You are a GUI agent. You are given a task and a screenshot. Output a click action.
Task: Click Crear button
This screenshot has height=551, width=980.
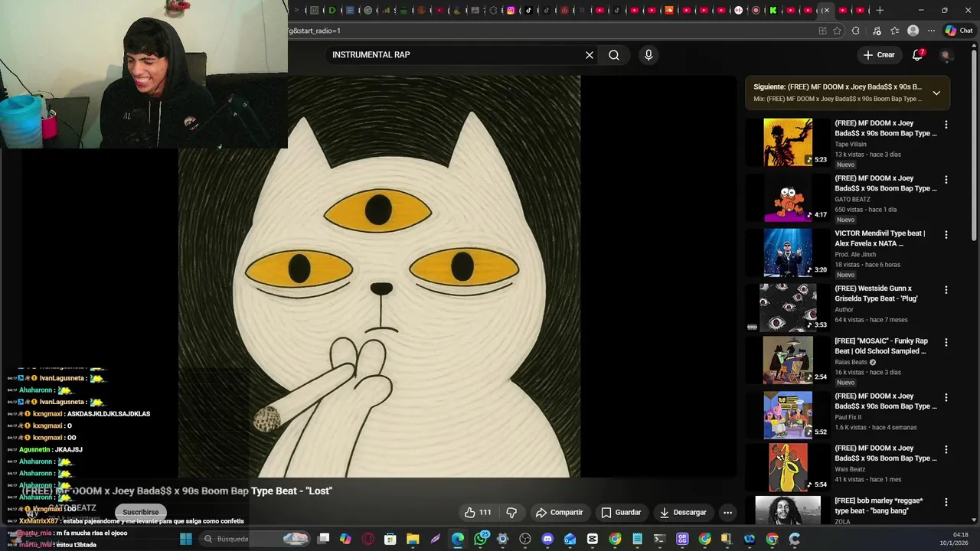[x=879, y=55]
